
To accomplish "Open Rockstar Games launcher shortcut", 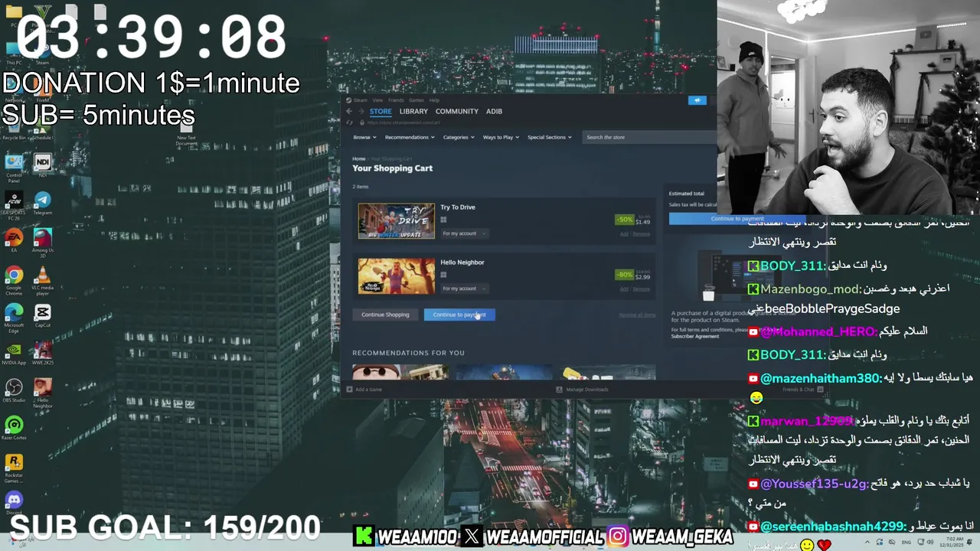I will (14, 468).
